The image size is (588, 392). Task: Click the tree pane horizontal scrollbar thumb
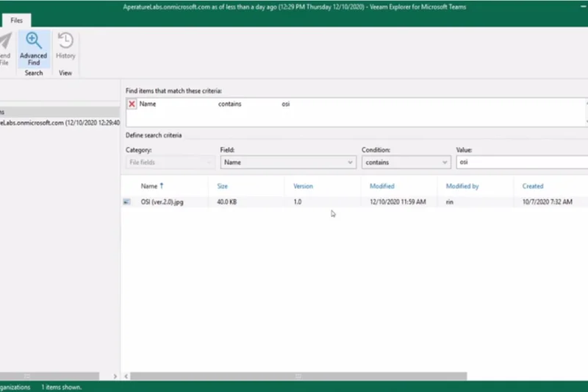(x=49, y=377)
